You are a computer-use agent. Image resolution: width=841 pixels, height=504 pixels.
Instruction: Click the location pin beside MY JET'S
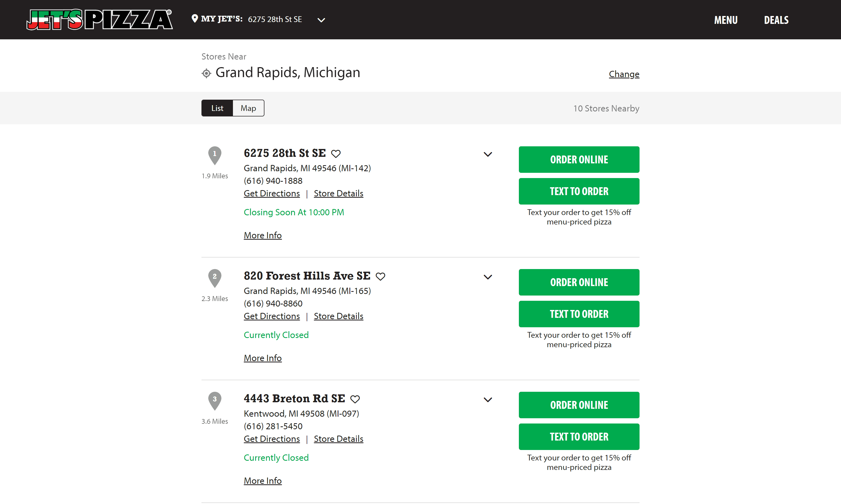point(194,19)
